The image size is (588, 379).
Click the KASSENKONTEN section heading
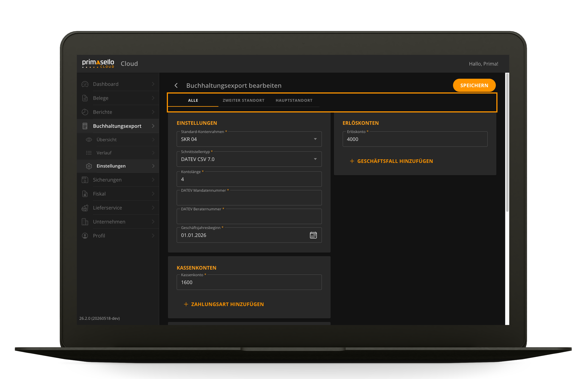197,268
